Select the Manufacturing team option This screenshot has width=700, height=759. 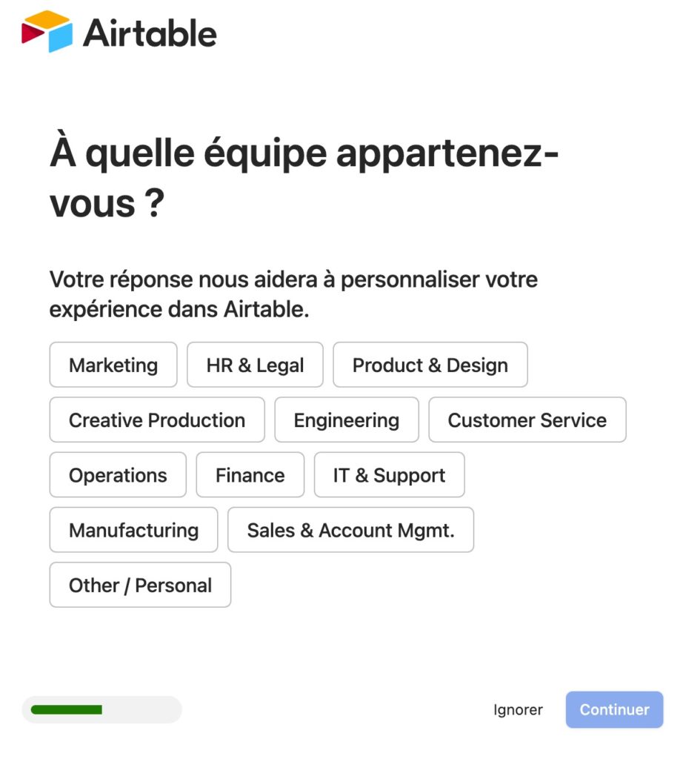133,529
